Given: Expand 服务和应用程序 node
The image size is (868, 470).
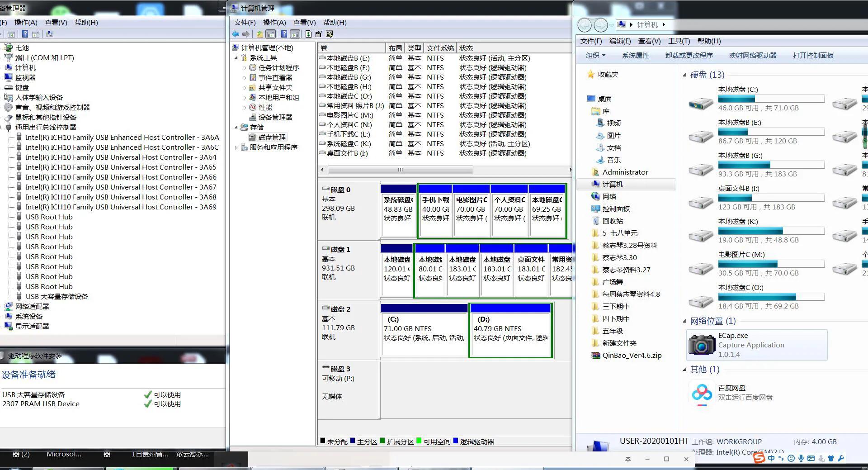Looking at the screenshot, I should 236,147.
